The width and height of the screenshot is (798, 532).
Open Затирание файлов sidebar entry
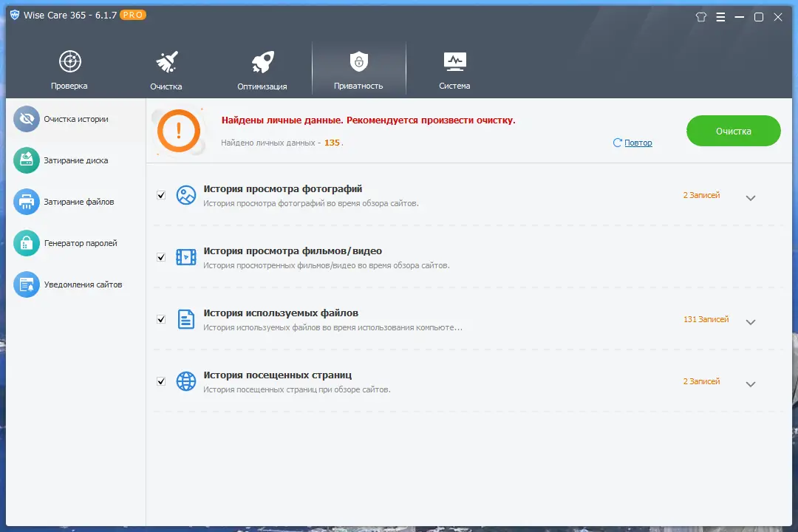point(76,202)
